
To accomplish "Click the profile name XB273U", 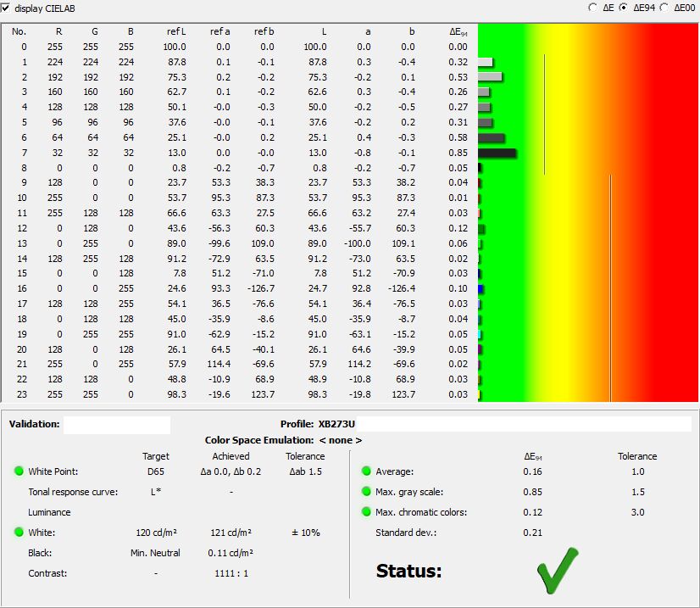I will [x=336, y=424].
